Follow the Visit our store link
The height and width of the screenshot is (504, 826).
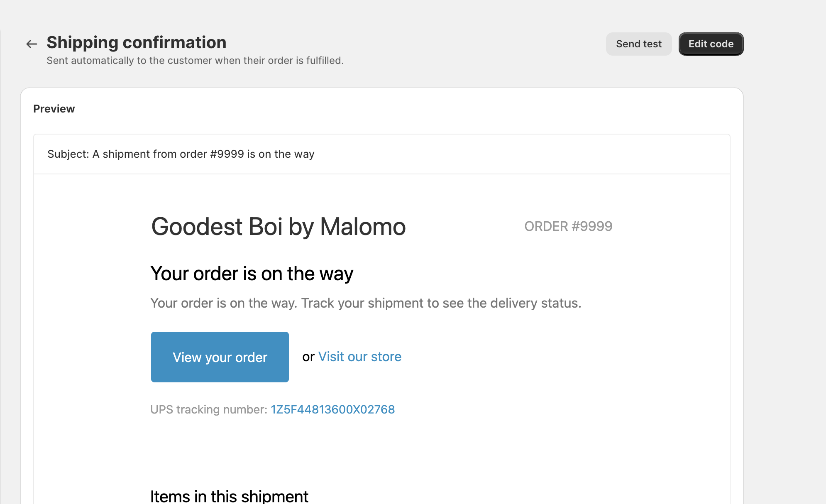359,357
